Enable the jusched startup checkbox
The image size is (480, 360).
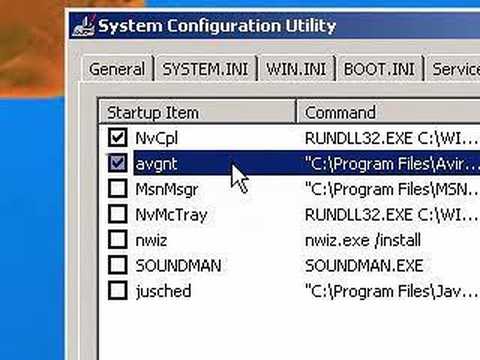[x=117, y=291]
